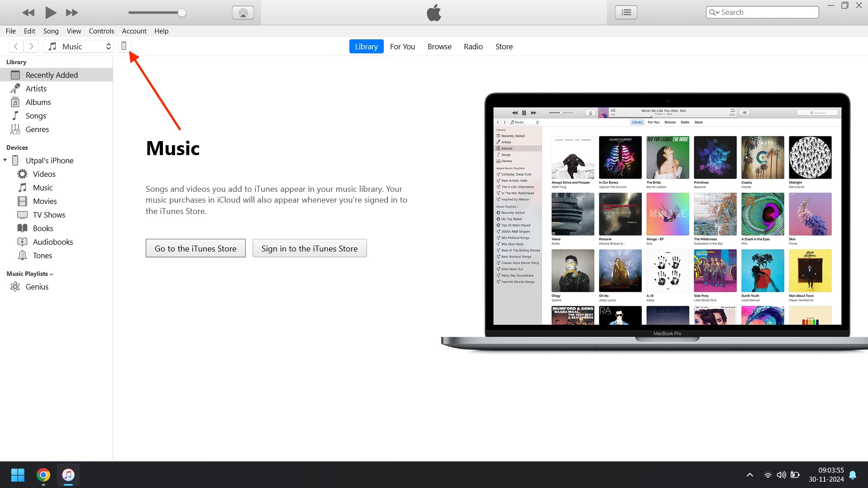This screenshot has width=868, height=488.
Task: Select the Artists label in Library
Action: point(36,89)
